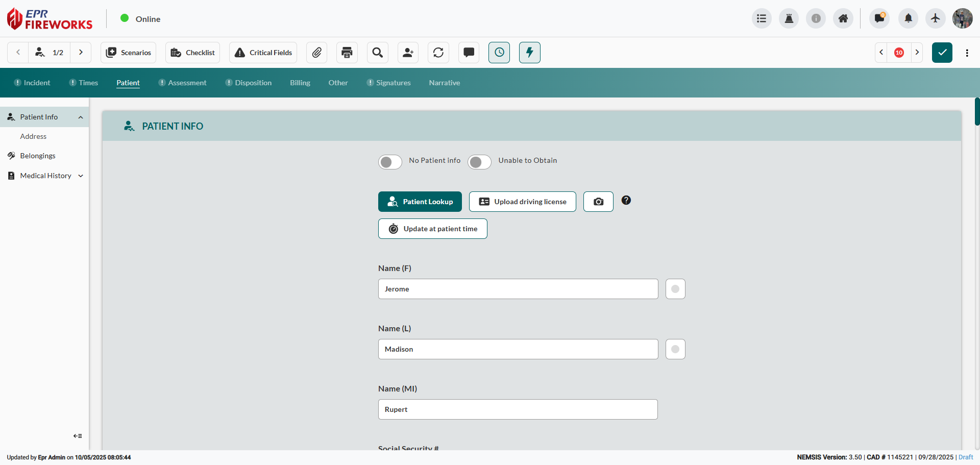Enable the Unable to Obtain switch
The image size is (980, 465).
pos(479,162)
